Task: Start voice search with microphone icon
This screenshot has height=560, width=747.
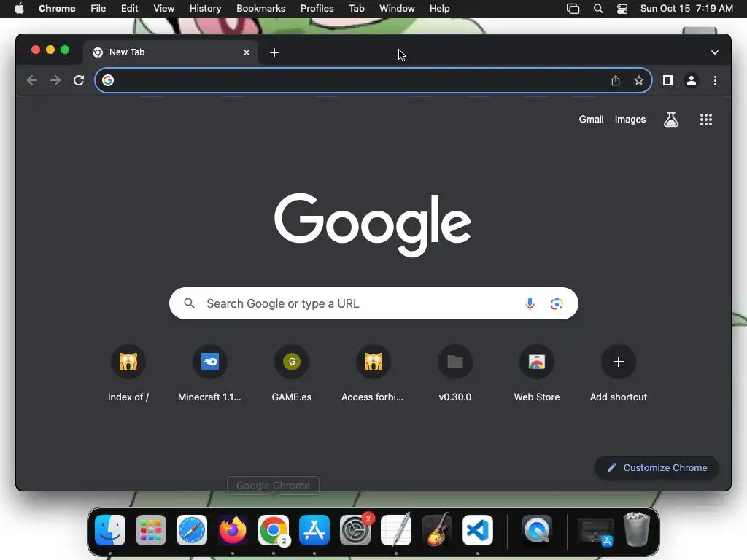Action: click(530, 303)
